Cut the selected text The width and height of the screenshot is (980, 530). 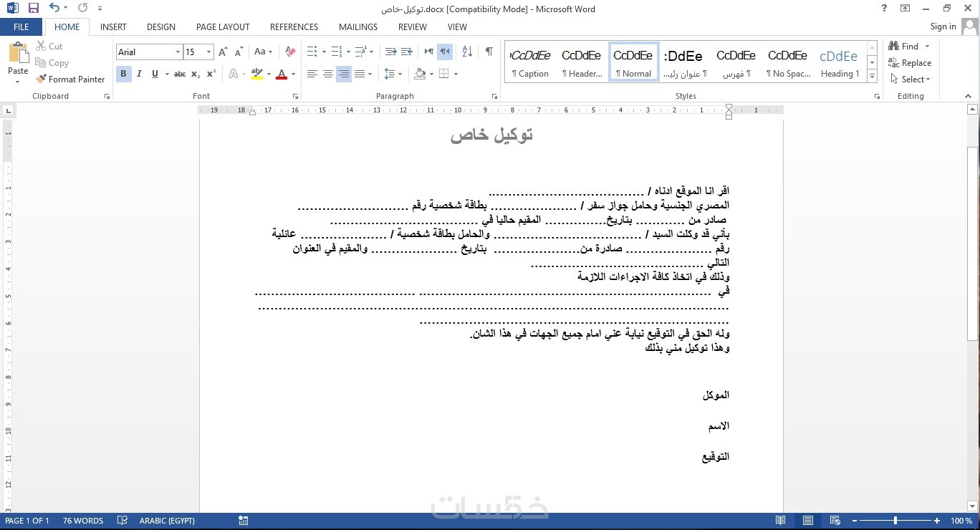(x=49, y=46)
